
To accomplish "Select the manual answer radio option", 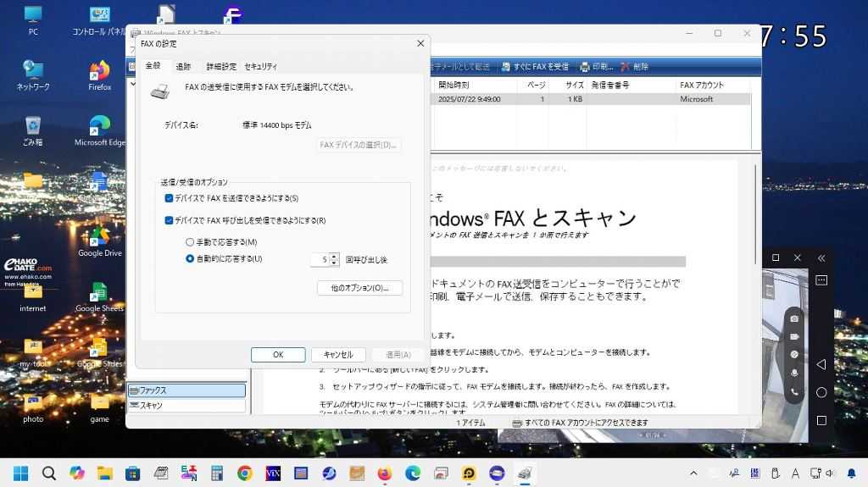I will (190, 242).
